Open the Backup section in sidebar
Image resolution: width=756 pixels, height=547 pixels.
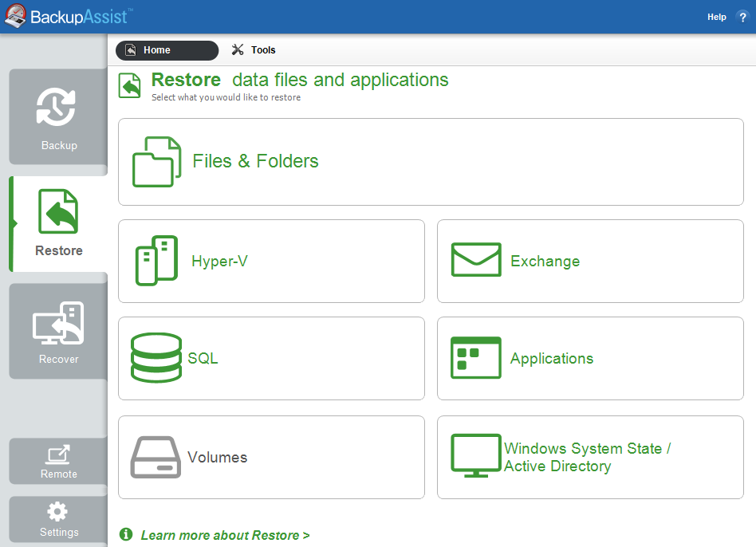coord(58,116)
